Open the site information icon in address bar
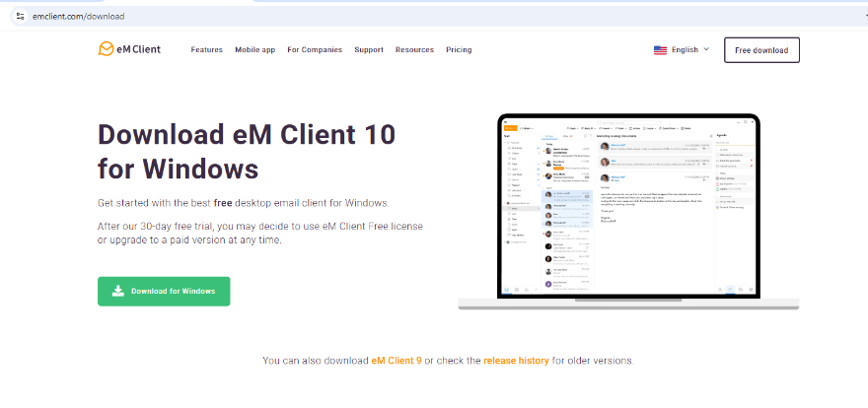The width and height of the screenshot is (868, 408). coord(21,16)
